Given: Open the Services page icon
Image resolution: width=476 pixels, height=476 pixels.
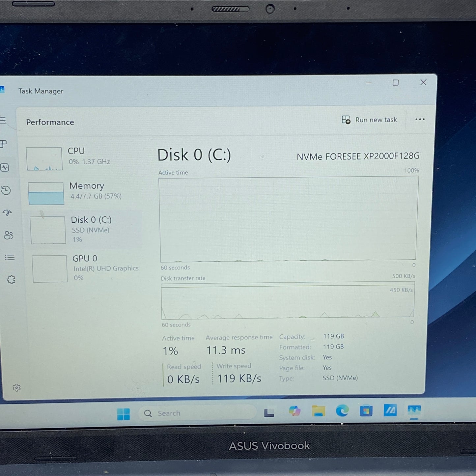Looking at the screenshot, I should tap(12, 279).
